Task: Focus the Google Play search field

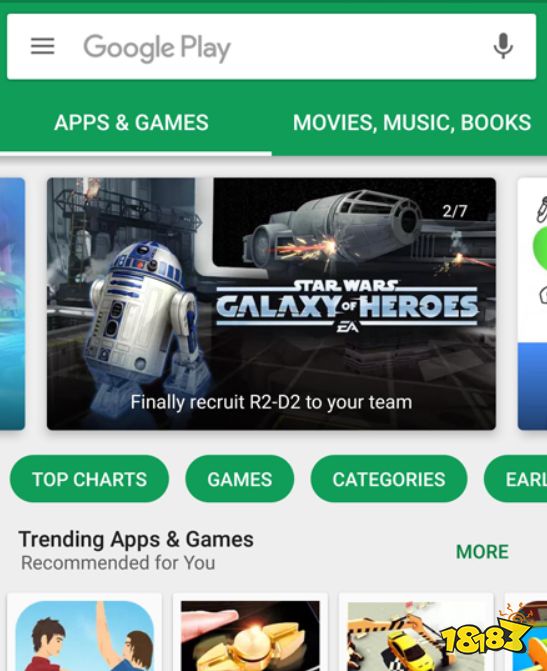Action: point(271,46)
